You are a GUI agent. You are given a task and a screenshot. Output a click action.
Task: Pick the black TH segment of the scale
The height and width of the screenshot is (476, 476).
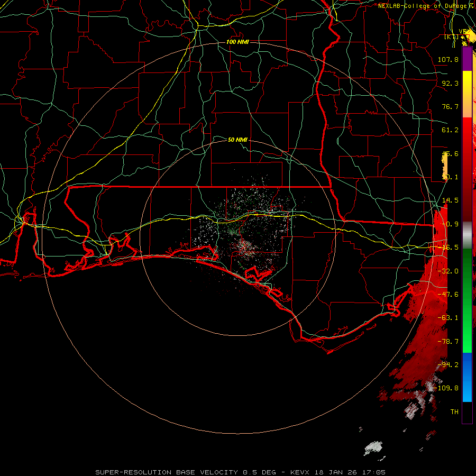click(x=467, y=413)
